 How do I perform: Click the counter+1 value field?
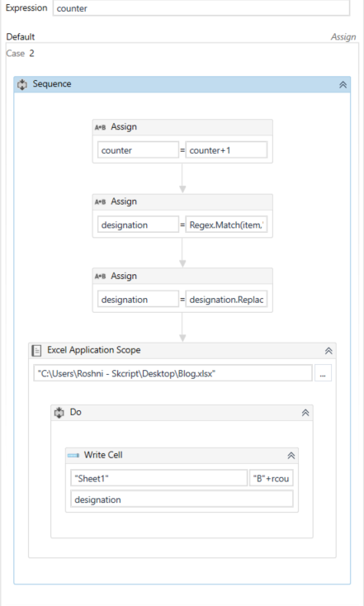point(226,150)
